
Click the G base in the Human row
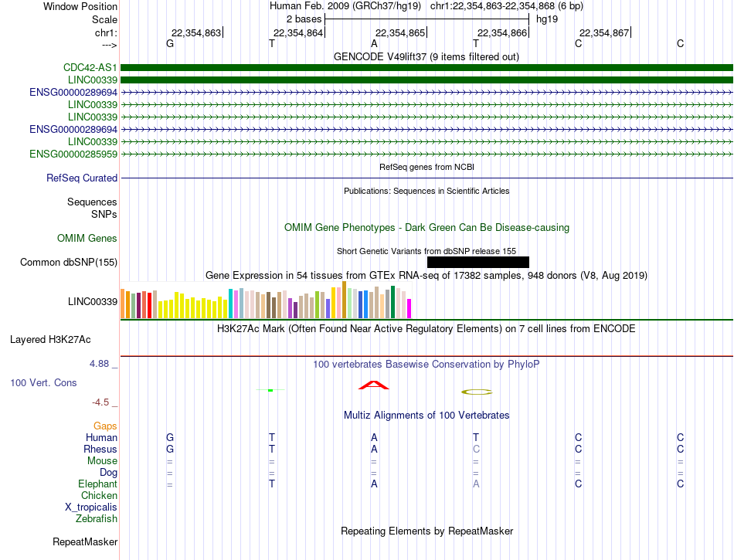170,437
